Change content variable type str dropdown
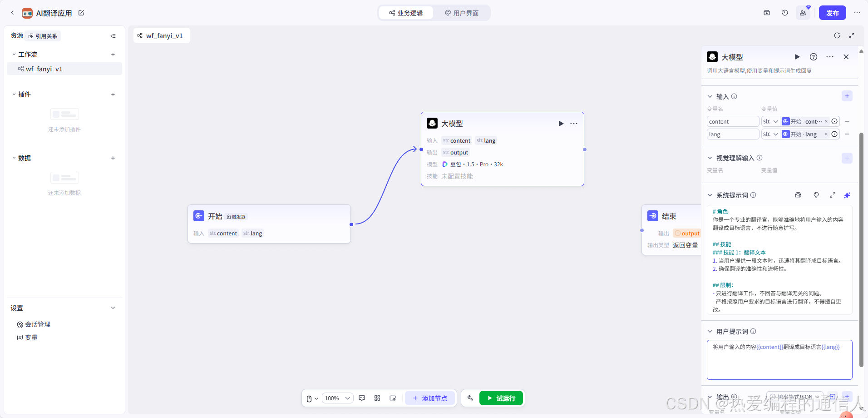This screenshot has height=418, width=868. 770,121
